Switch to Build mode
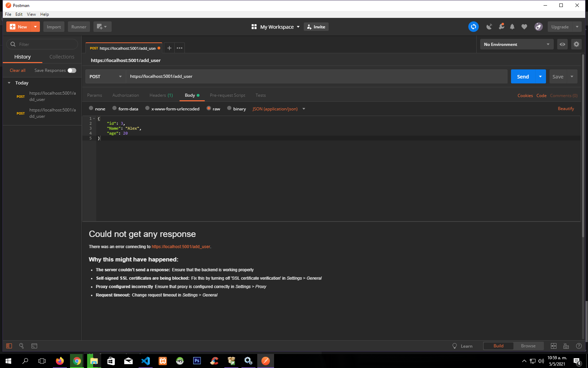588x368 pixels. point(498,346)
